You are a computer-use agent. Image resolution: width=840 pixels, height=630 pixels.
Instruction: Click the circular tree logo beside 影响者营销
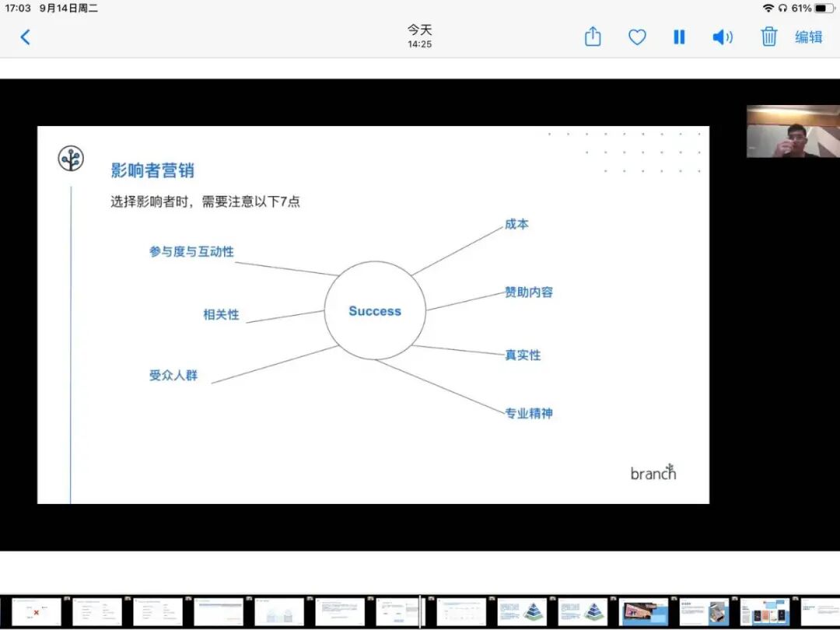(70, 158)
